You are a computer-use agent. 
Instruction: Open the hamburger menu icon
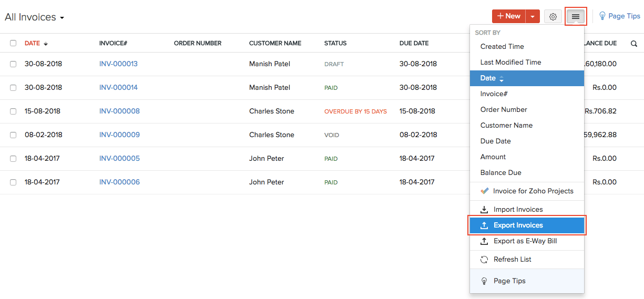576,17
